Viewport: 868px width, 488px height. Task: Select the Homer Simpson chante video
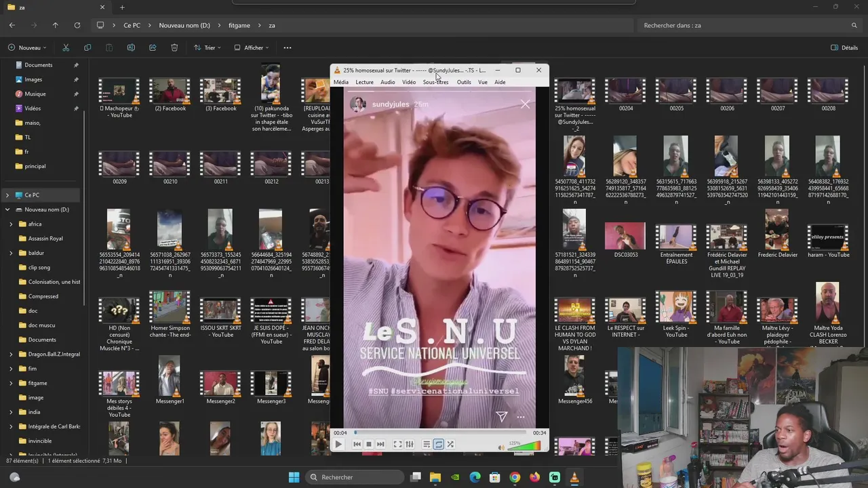(170, 311)
